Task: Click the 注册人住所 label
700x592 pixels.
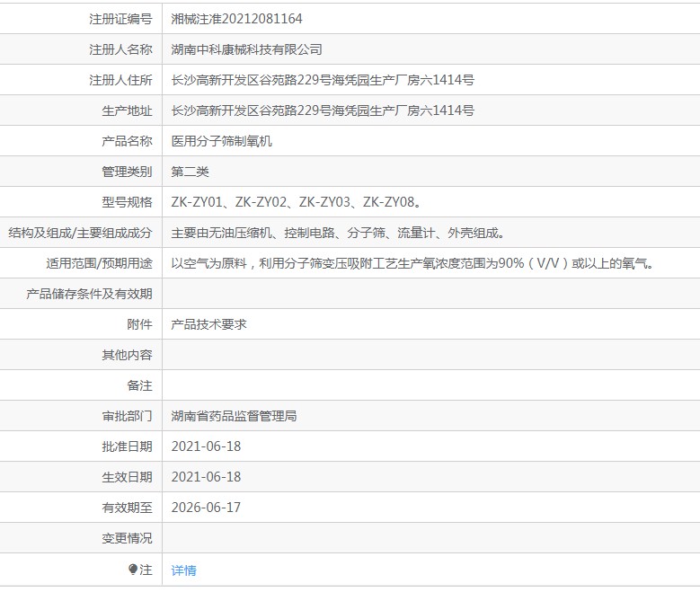Action: click(x=120, y=80)
